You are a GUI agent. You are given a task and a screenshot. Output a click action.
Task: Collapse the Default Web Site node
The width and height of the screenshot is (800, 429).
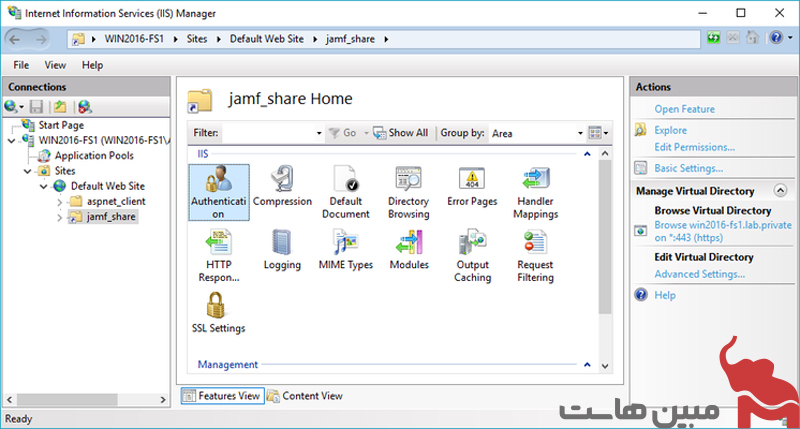point(44,187)
